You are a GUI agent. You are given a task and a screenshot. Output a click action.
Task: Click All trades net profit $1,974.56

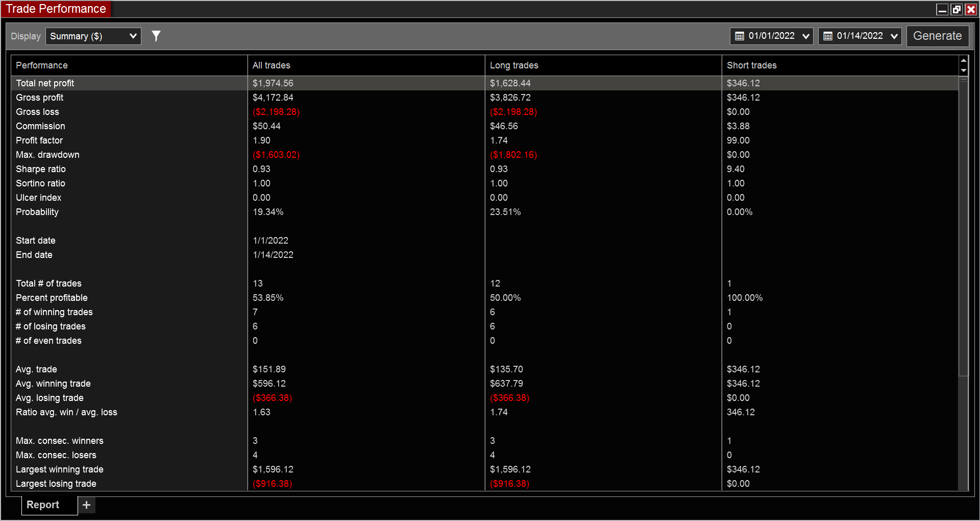click(273, 83)
